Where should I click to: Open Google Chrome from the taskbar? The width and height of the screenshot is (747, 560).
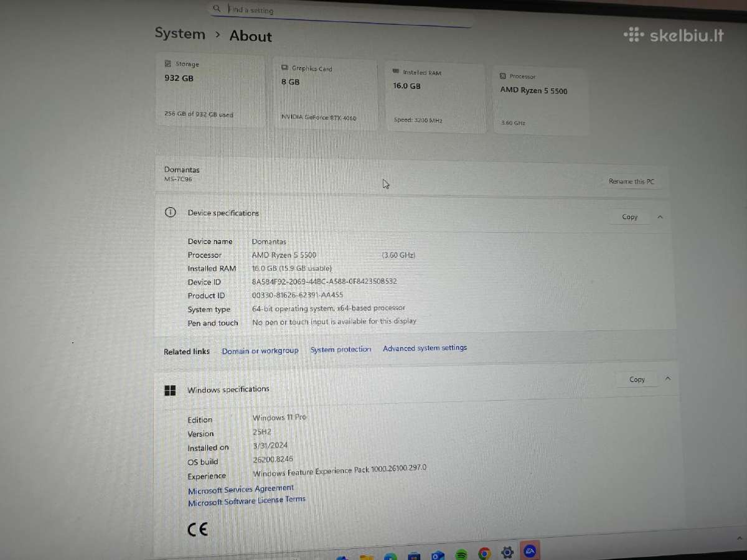484,553
